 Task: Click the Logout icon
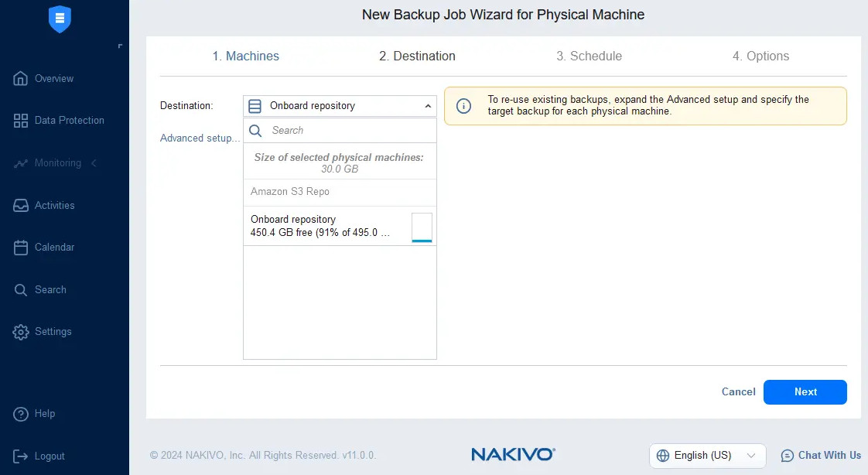(x=21, y=456)
